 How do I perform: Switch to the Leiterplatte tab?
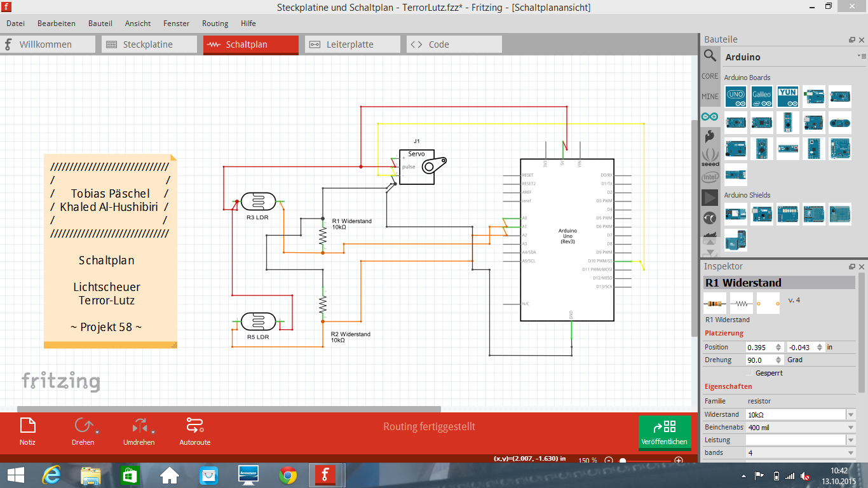click(349, 44)
